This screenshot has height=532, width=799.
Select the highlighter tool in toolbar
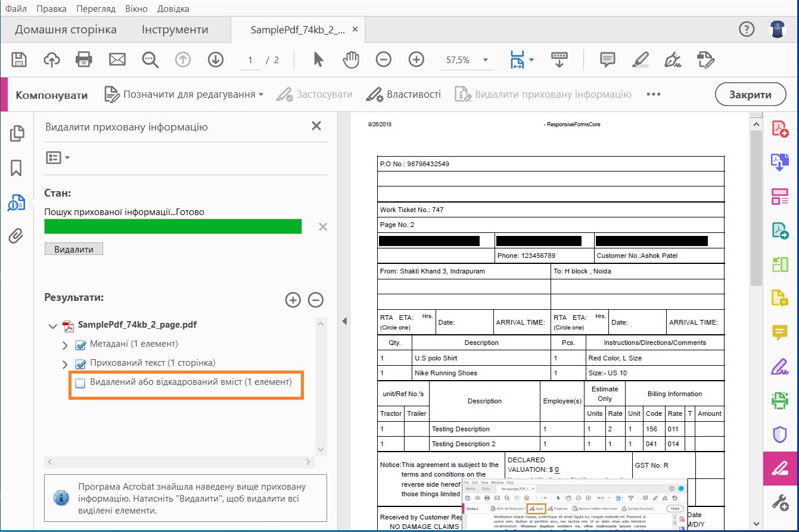pos(641,60)
